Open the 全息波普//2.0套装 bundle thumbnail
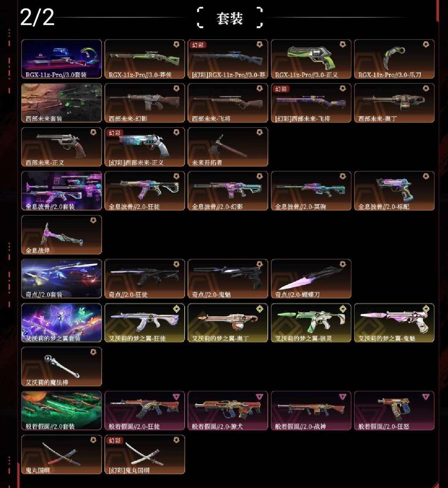The width and height of the screenshot is (448, 488). click(62, 191)
